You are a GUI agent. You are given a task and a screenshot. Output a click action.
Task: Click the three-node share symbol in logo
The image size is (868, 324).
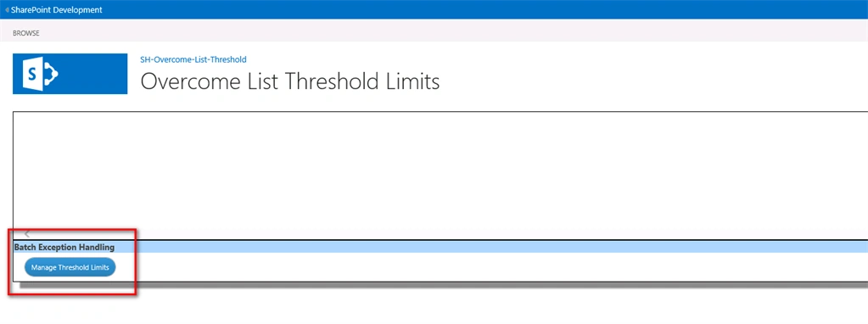pyautogui.click(x=51, y=73)
